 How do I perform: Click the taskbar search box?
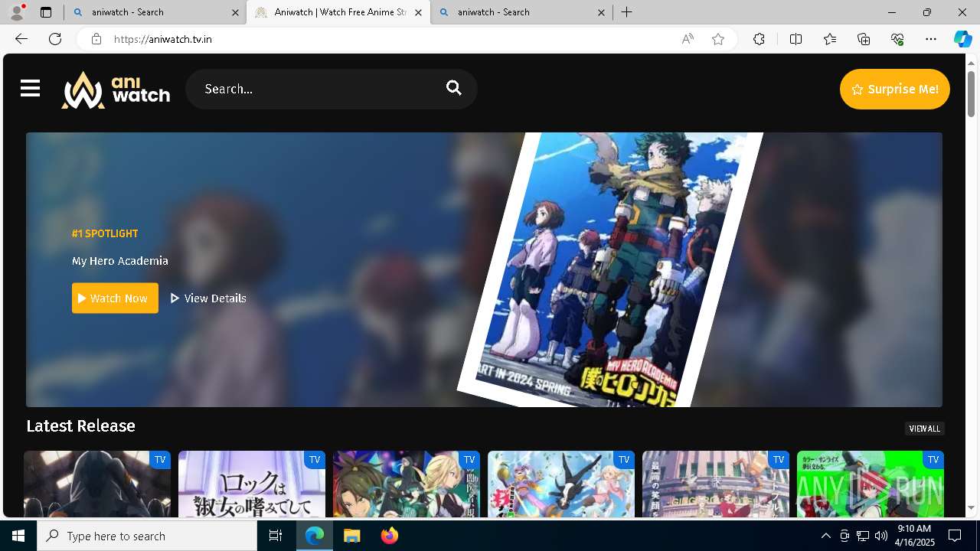pyautogui.click(x=147, y=536)
